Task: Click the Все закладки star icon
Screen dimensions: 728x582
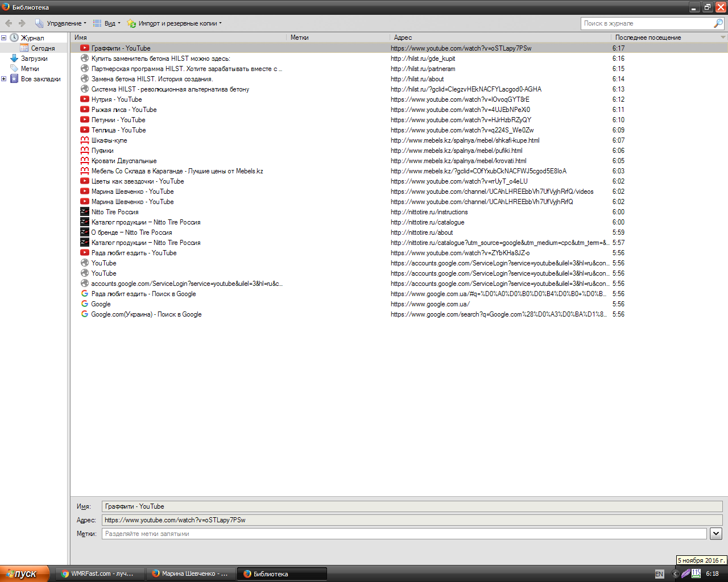Action: tap(14, 79)
